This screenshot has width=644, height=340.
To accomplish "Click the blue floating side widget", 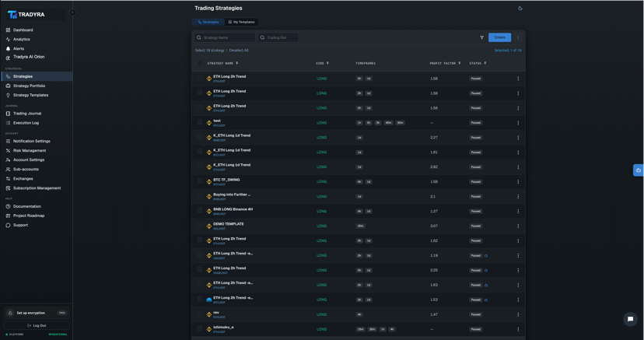I will (639, 170).
